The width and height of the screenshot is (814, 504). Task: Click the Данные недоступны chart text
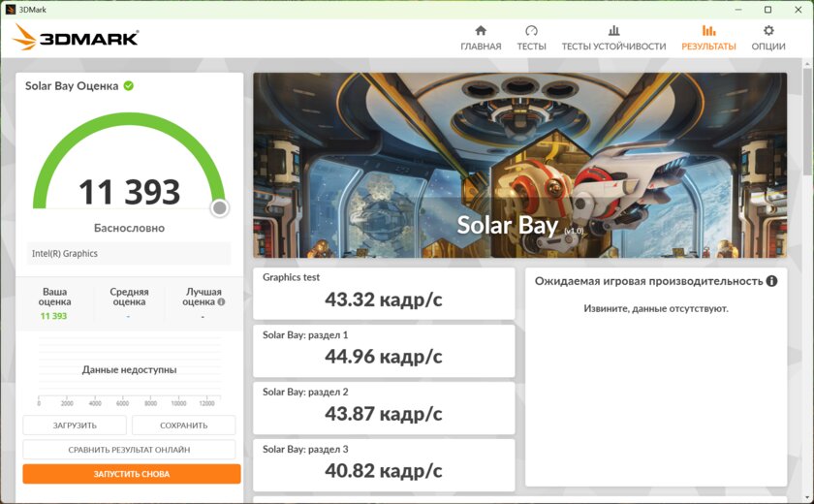(129, 369)
